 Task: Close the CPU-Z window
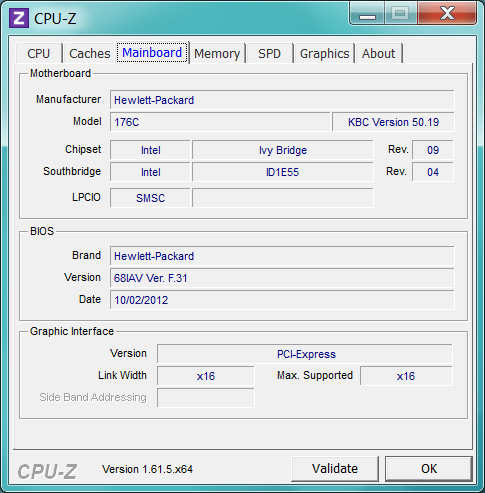click(447, 13)
